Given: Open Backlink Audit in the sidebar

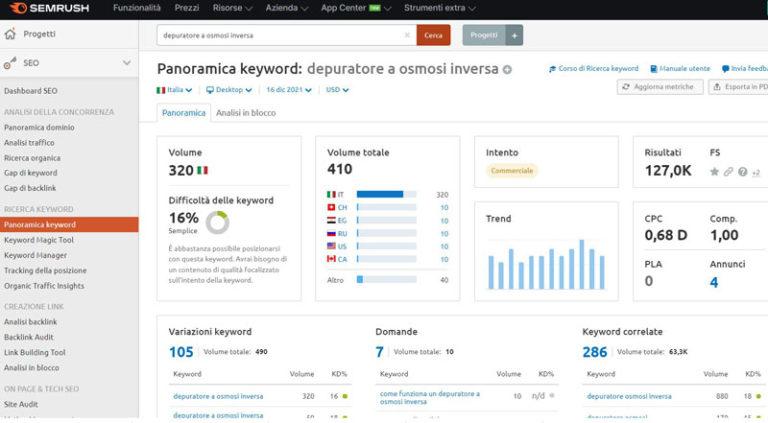Looking at the screenshot, I should 28,337.
